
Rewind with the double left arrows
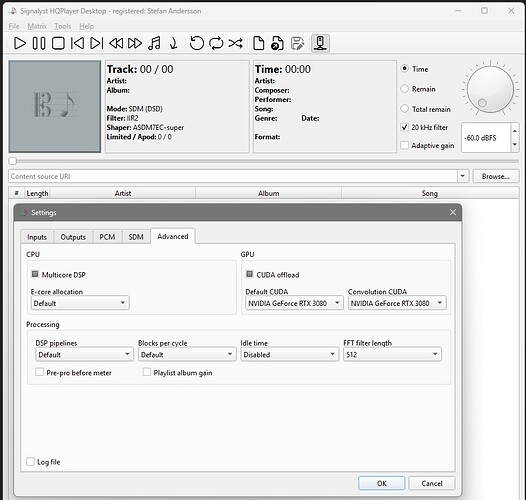pos(116,43)
